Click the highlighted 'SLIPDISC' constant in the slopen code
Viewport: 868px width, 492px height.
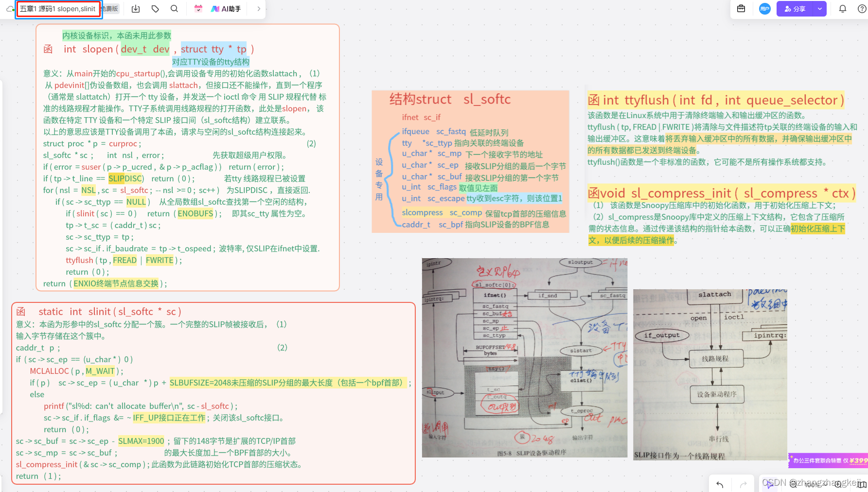coord(125,178)
